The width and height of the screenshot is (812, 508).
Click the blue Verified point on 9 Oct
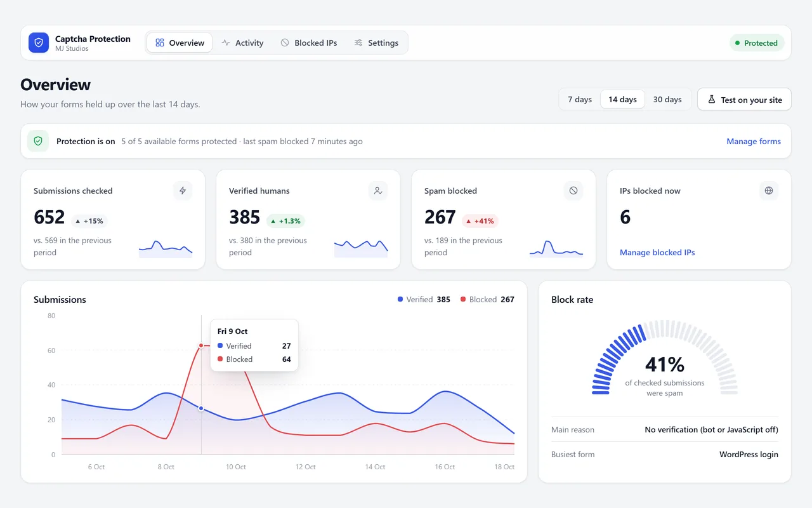pos(201,408)
